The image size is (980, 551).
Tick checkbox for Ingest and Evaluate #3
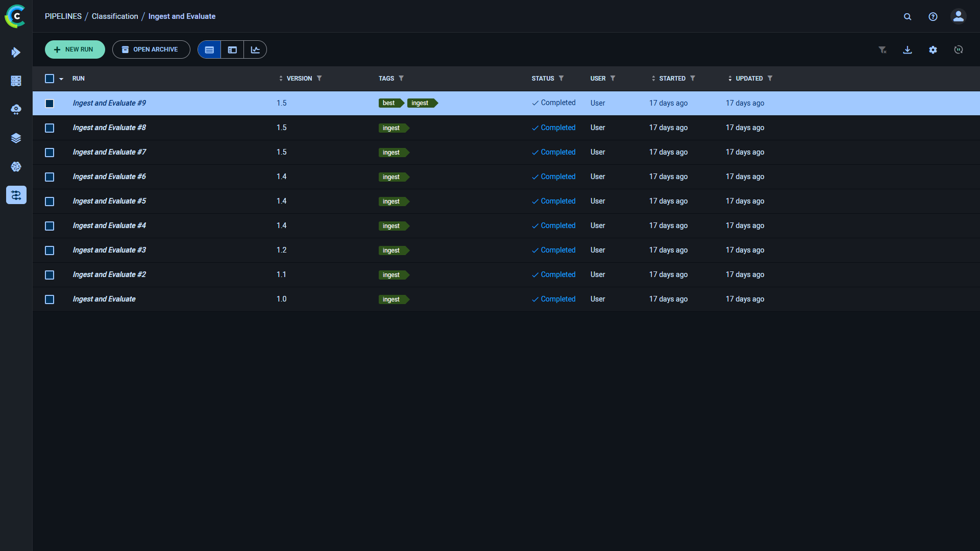click(50, 251)
